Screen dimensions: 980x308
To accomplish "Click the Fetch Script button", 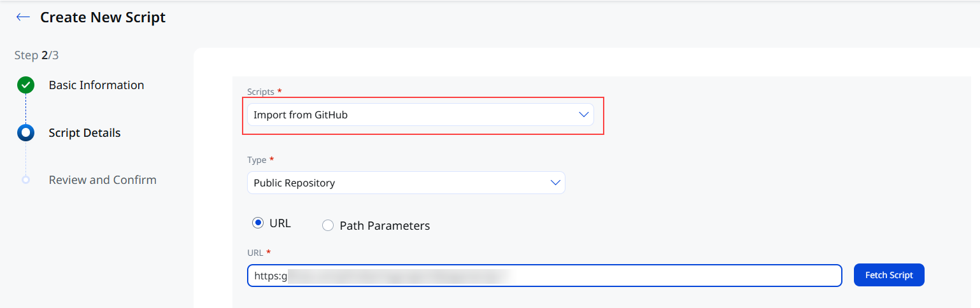I will point(889,275).
